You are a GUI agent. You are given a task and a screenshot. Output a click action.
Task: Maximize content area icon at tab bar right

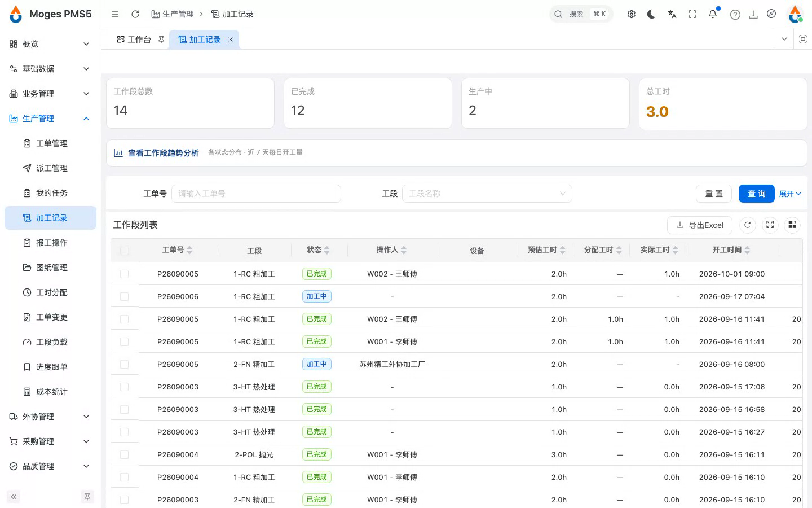pyautogui.click(x=803, y=39)
